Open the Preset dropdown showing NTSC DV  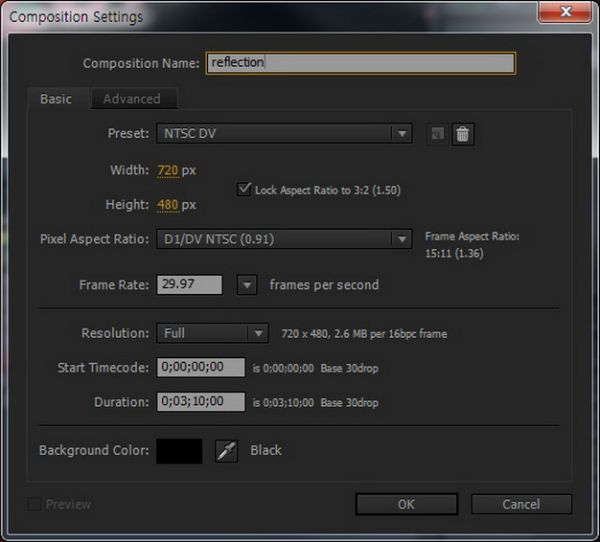(x=284, y=134)
